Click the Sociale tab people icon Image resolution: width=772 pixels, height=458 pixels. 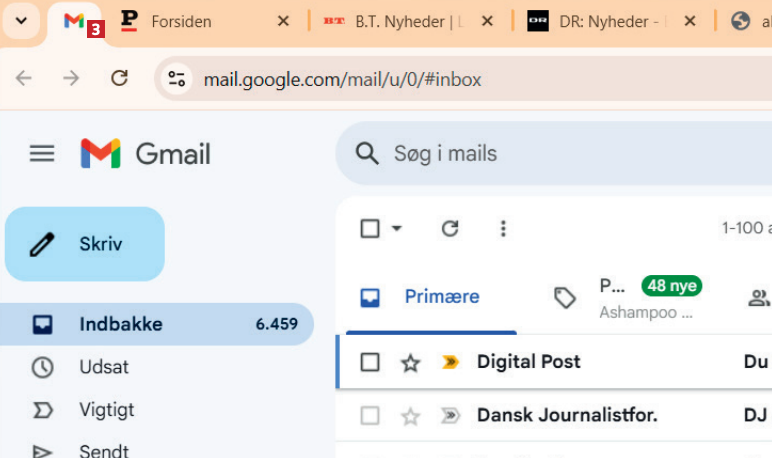(759, 297)
